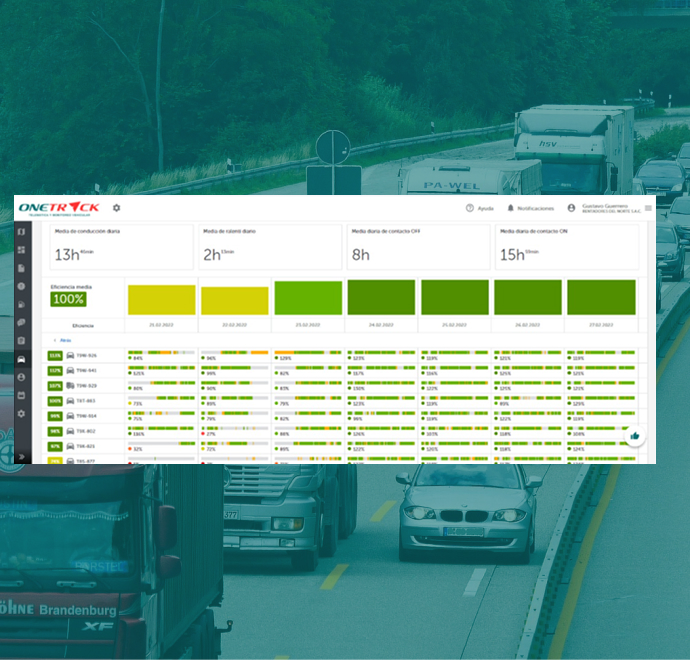Open the calendar icon in sidebar
This screenshot has height=660, width=690.
(x=21, y=395)
